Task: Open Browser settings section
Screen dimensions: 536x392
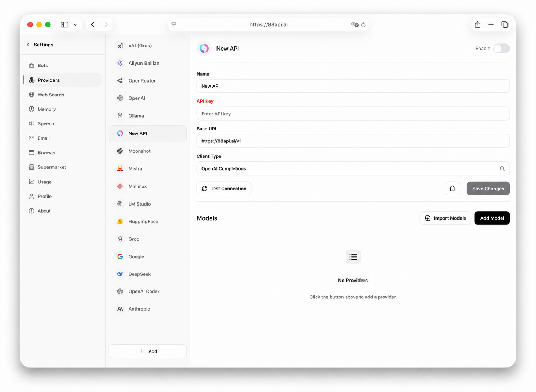Action: point(63,153)
